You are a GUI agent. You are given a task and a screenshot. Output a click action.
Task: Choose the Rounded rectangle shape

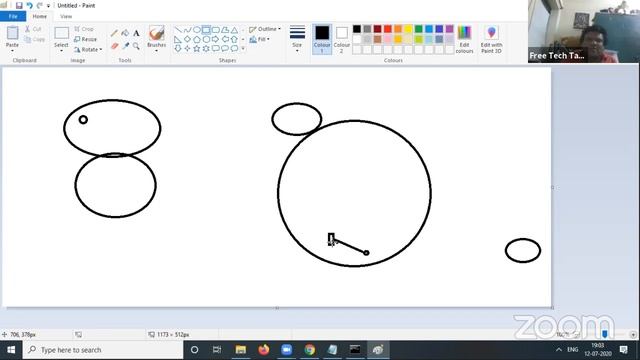tap(216, 30)
